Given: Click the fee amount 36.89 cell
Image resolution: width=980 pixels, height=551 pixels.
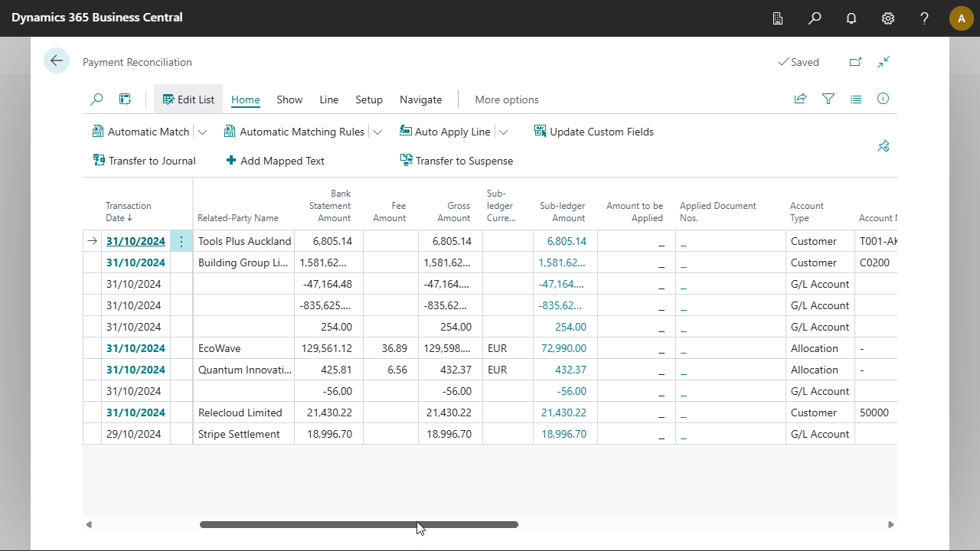Looking at the screenshot, I should coord(390,348).
